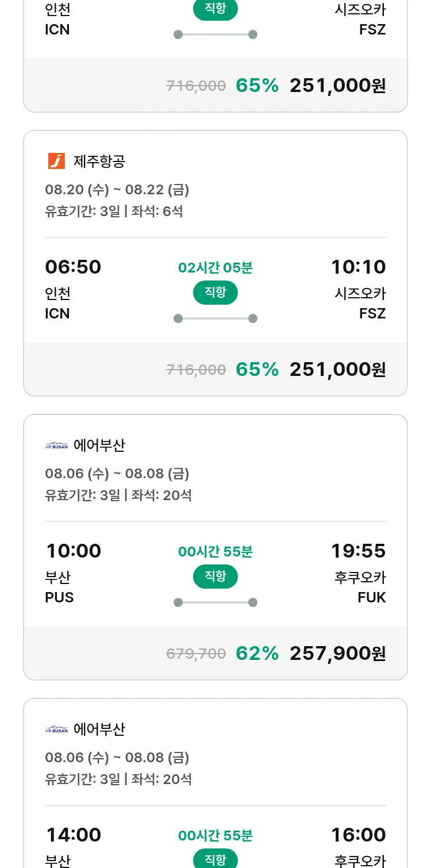This screenshot has height=868, width=431.
Task: Click the 65% discount on the 06:50 flight card
Action: pos(257,369)
